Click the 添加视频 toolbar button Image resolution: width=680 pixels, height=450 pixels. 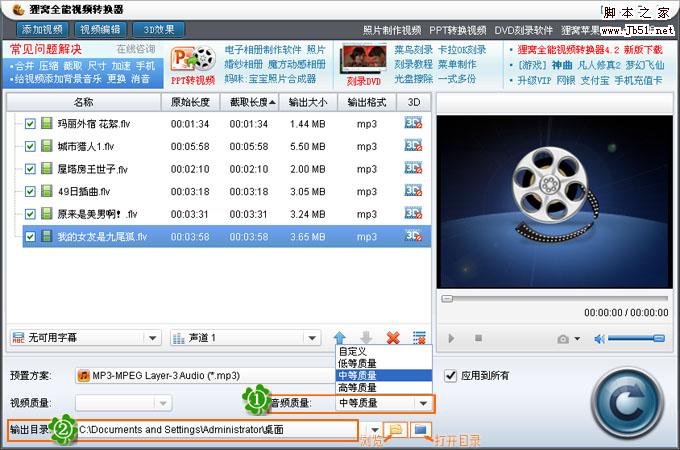coord(42,29)
